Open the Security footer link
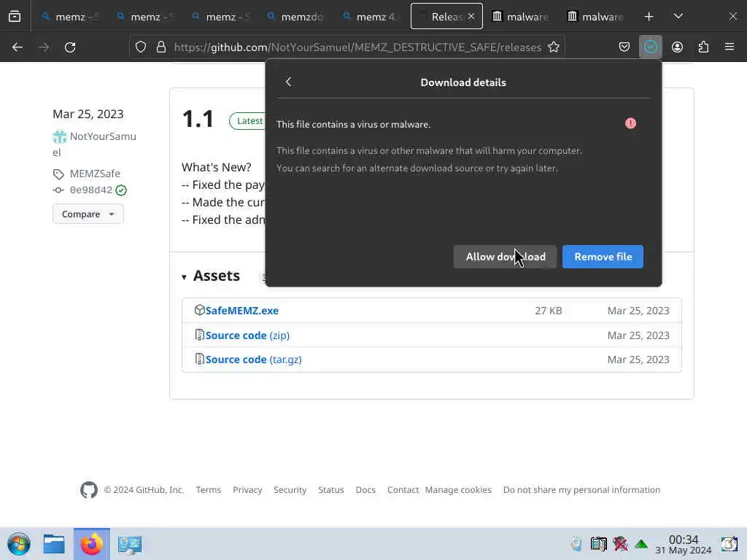This screenshot has height=560, width=747. [x=290, y=489]
